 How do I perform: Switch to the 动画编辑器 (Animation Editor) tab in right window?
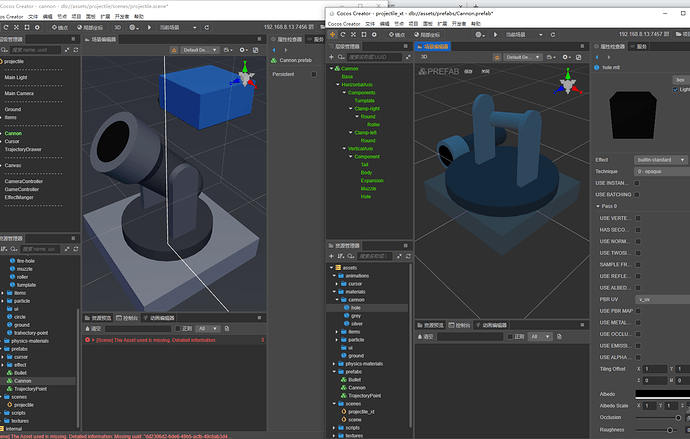[x=491, y=325]
